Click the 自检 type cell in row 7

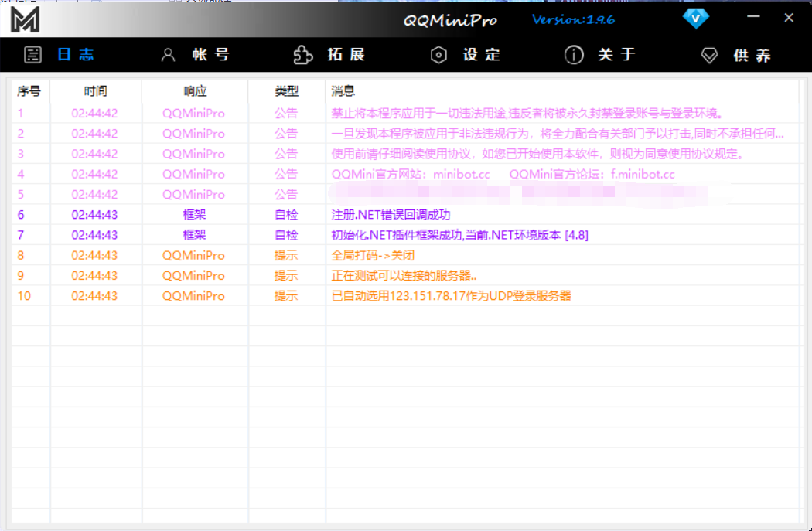coord(286,235)
